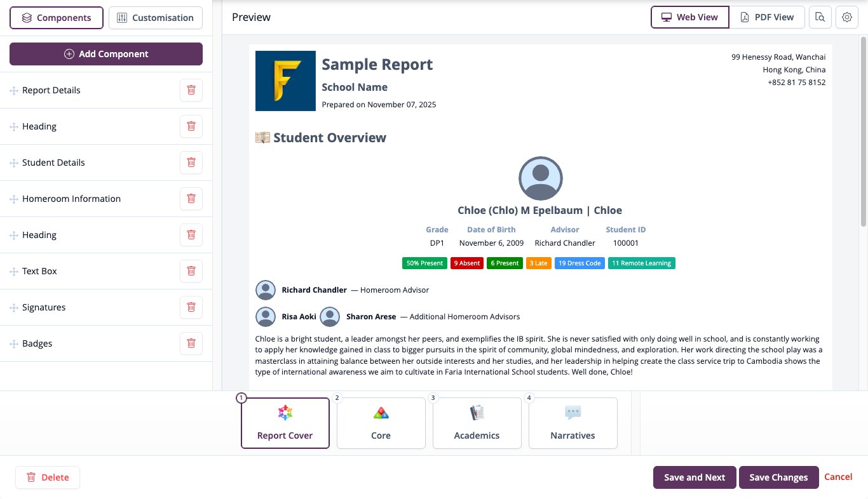Remove the Student Details component via trash icon
This screenshot has height=499, width=868.
[191, 163]
